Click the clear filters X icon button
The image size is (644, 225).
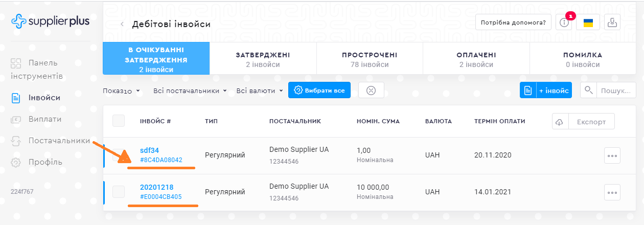371,91
